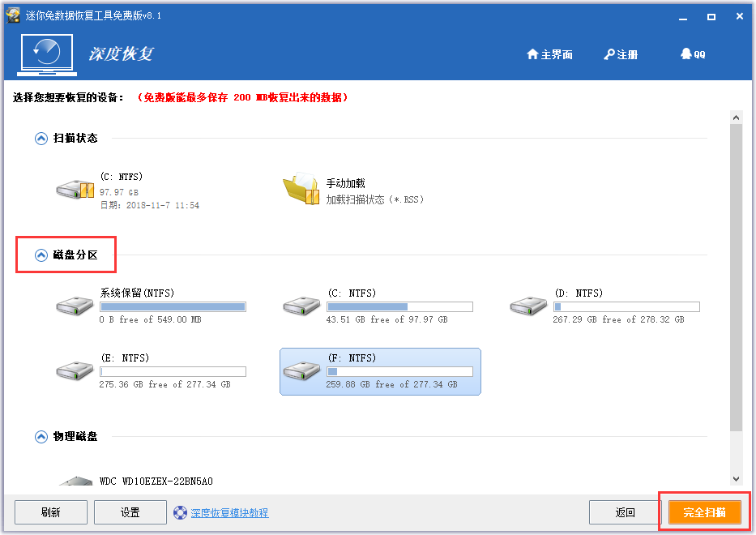Screen dimensions: 756x535
Task: Click the 刷新 refresh button
Action: (x=51, y=512)
